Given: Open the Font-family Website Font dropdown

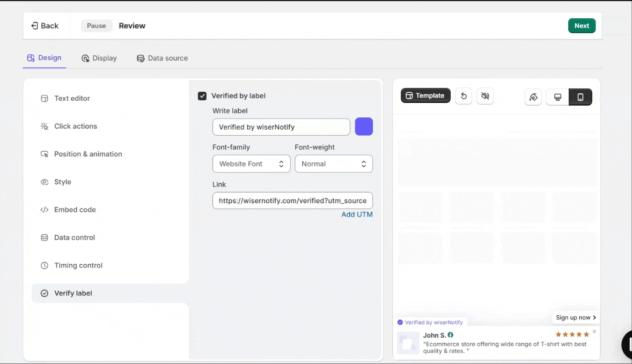Looking at the screenshot, I should (x=251, y=164).
